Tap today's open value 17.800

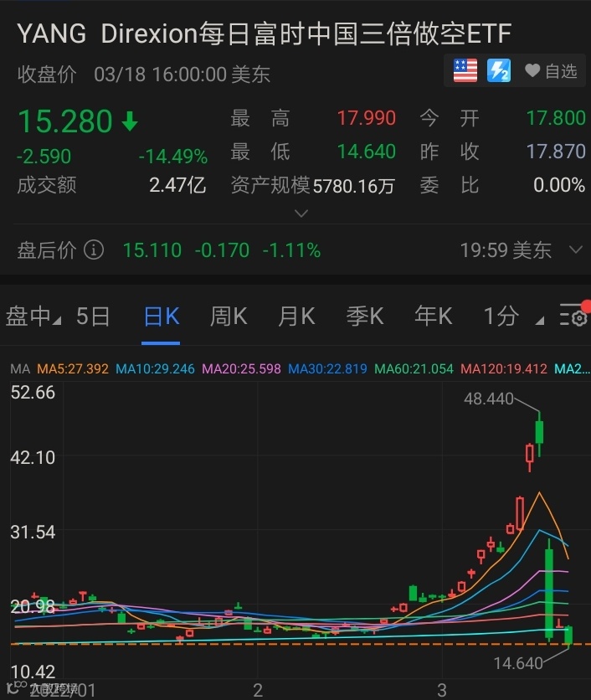click(556, 118)
